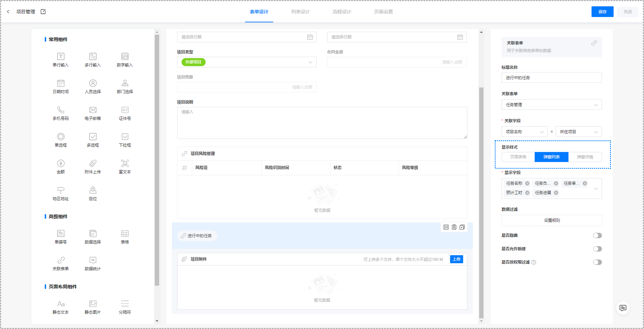Open the 所在项目 linked field dropdown
The width and height of the screenshot is (644, 329).
579,132
